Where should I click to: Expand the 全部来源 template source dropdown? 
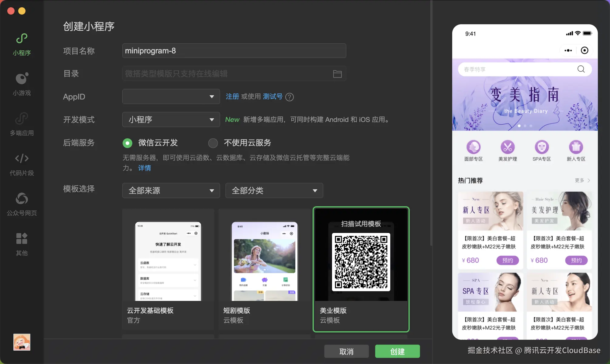[171, 190]
